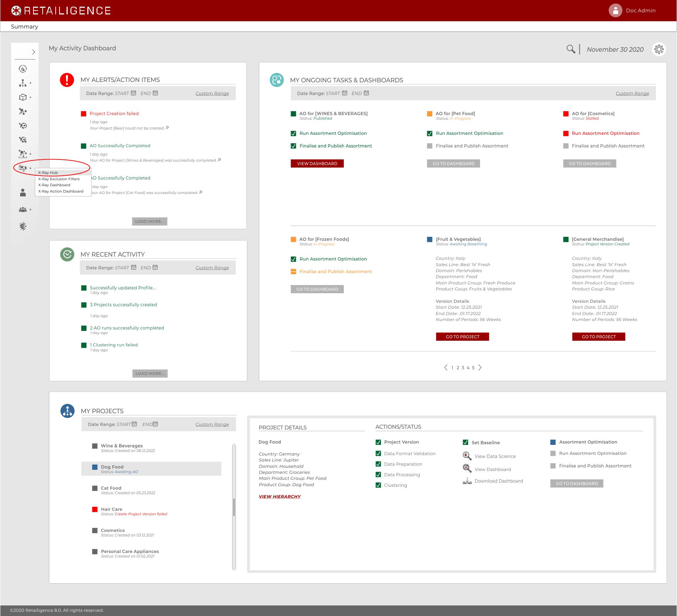Viewport: 677px width, 616px height.
Task: Toggle the Set Baseline checkbox
Action: (x=466, y=442)
